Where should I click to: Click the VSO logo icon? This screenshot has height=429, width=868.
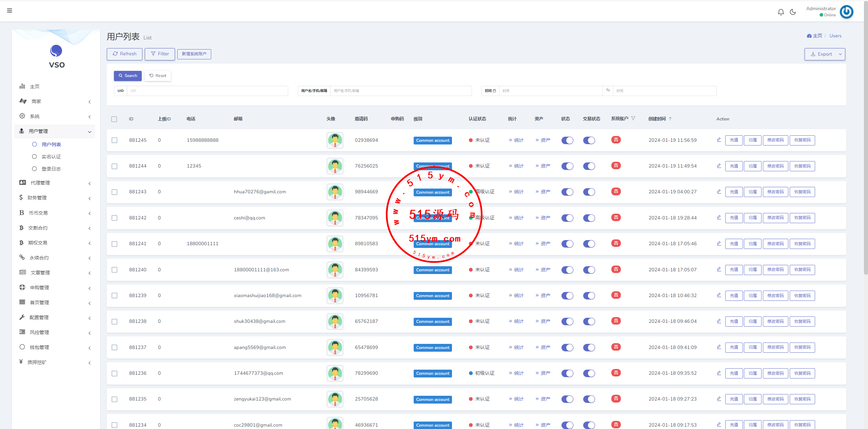click(56, 51)
